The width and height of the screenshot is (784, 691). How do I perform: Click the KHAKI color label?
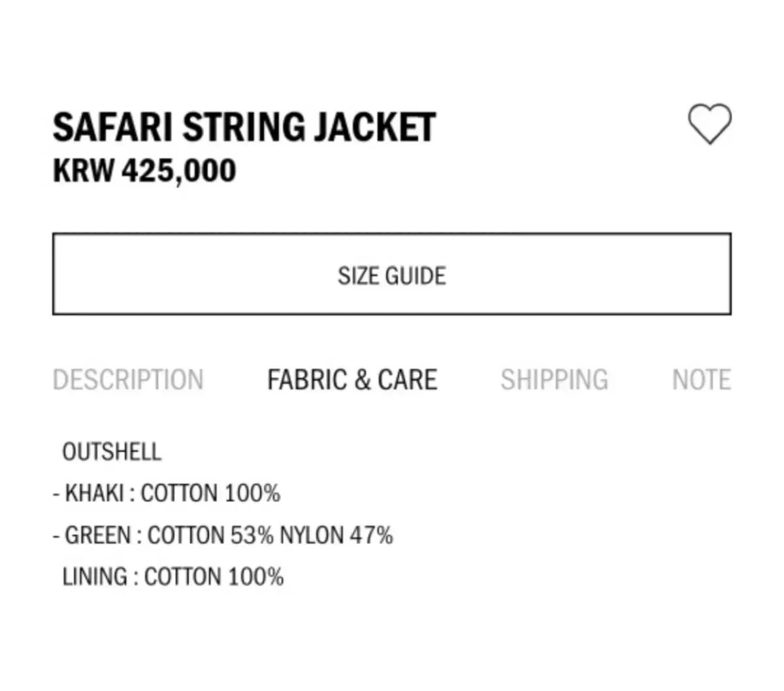[x=94, y=493]
